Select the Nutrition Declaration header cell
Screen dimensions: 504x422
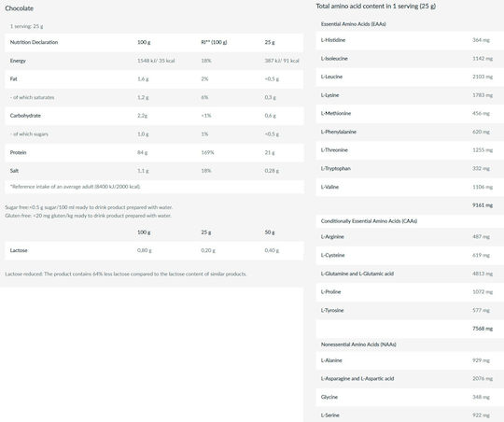(x=35, y=42)
